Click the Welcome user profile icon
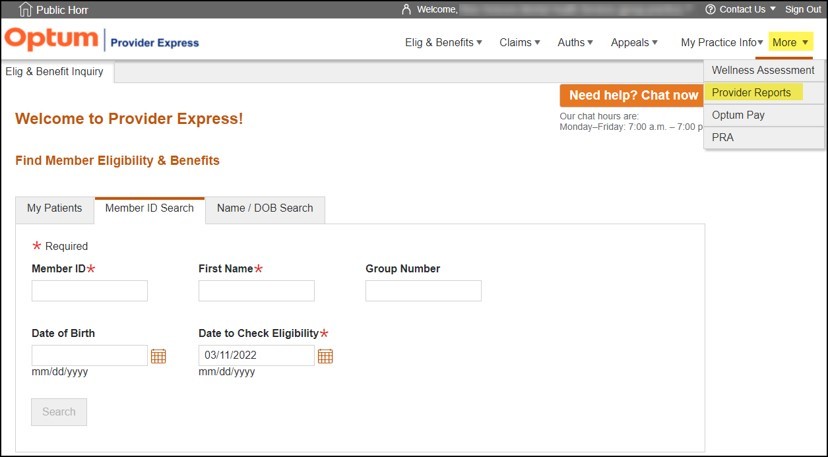 (x=405, y=9)
